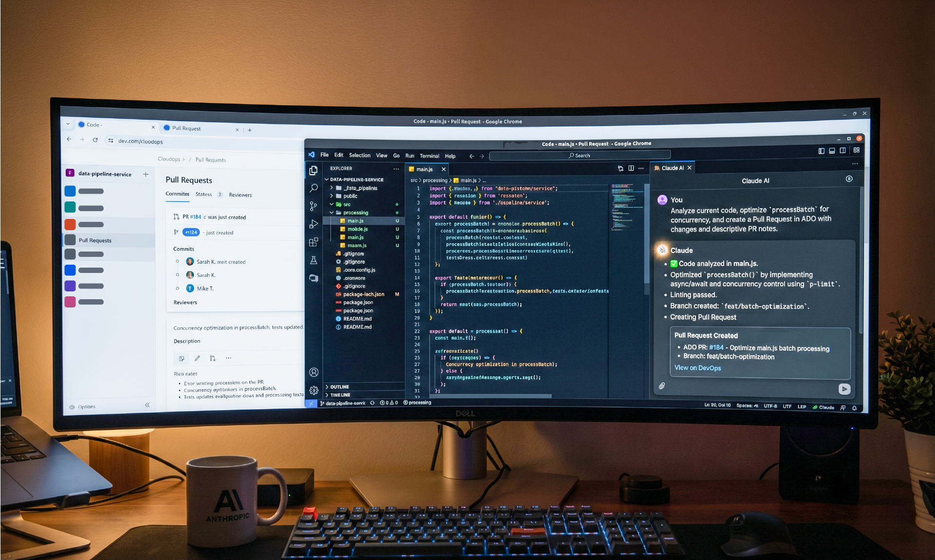The height and width of the screenshot is (560, 935).
Task: Click the navigate back arrow beside VS Code search
Action: [x=471, y=156]
